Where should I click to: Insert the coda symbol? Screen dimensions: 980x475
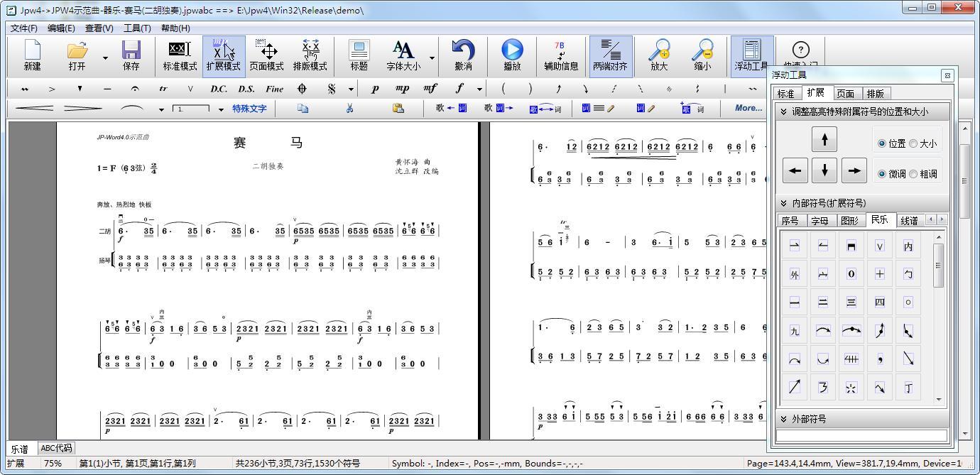302,89
